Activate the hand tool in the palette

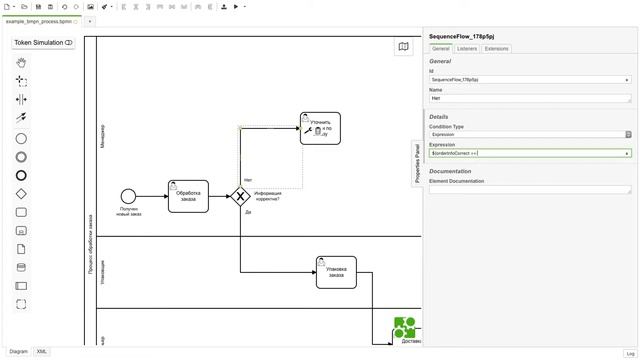click(x=21, y=62)
